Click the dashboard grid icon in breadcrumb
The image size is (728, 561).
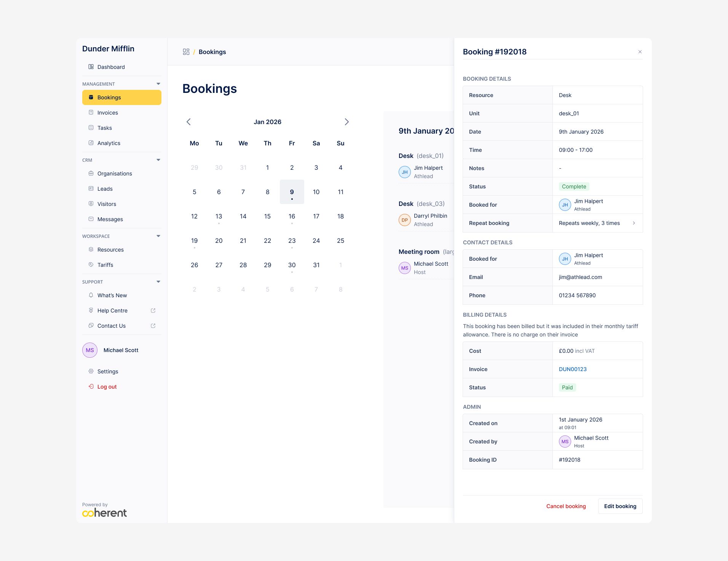click(x=186, y=52)
